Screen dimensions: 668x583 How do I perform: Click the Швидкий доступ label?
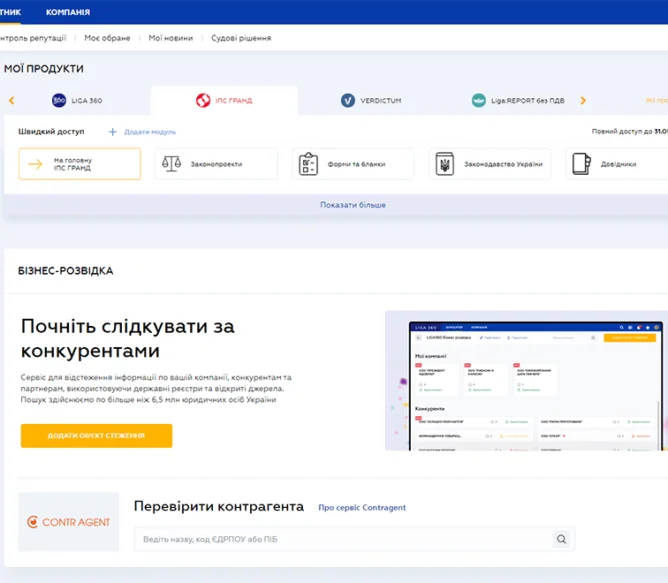pos(51,132)
